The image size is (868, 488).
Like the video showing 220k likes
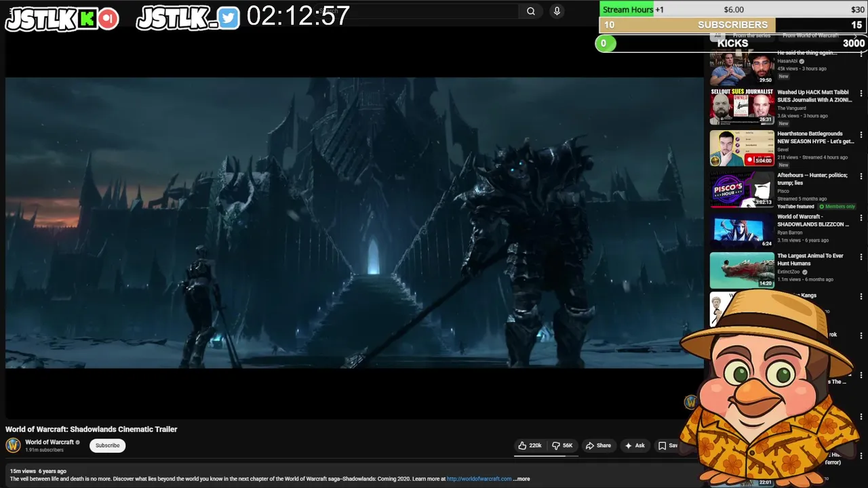click(530, 445)
